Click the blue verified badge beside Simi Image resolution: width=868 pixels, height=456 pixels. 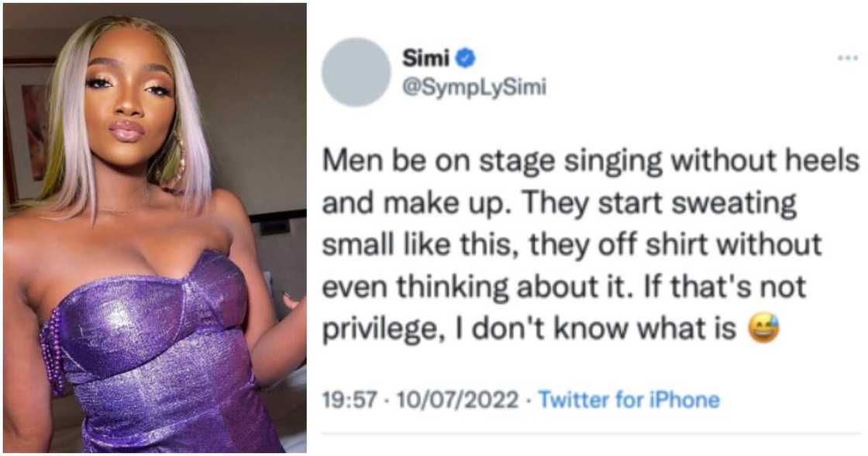coord(465,57)
